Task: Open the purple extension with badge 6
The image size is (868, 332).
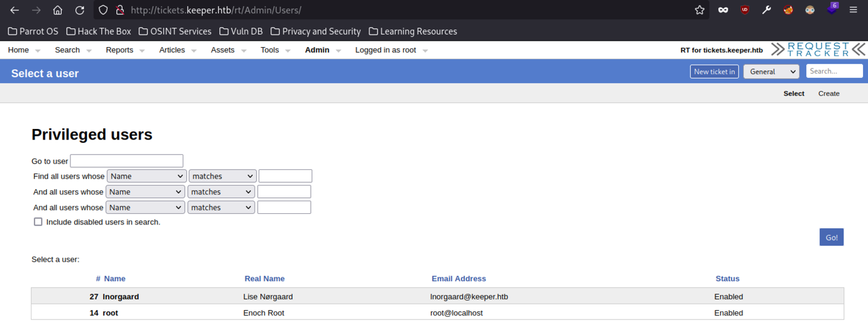Action: pyautogui.click(x=832, y=9)
